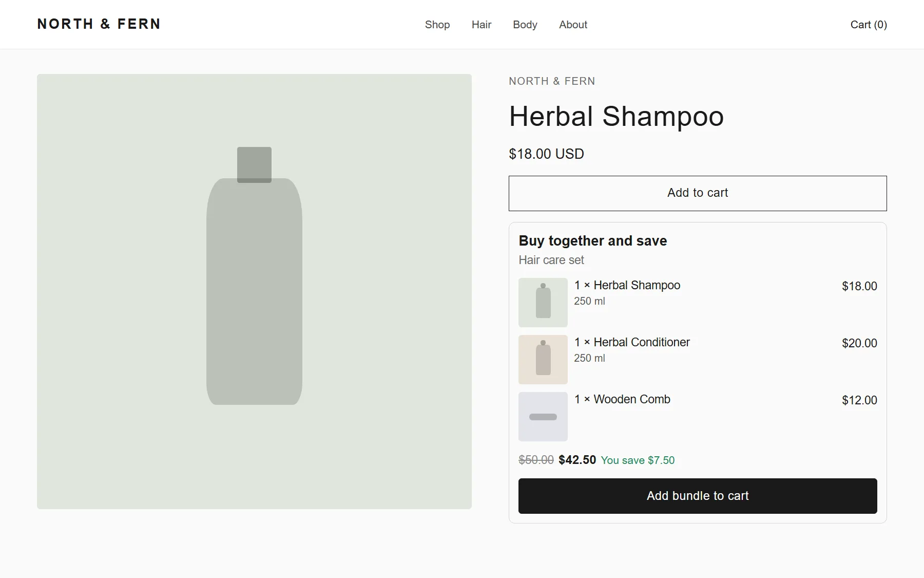The image size is (924, 578).
Task: Open the Shop menu item
Action: 437,25
